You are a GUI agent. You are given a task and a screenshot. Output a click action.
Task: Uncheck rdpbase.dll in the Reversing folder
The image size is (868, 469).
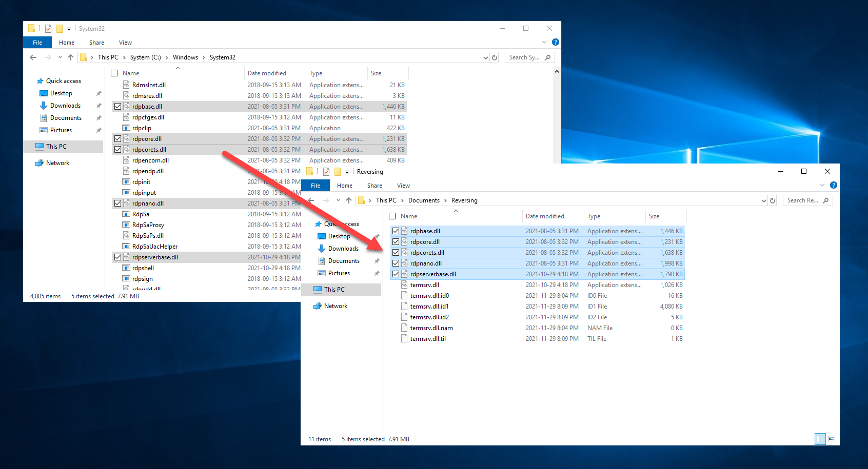(396, 231)
